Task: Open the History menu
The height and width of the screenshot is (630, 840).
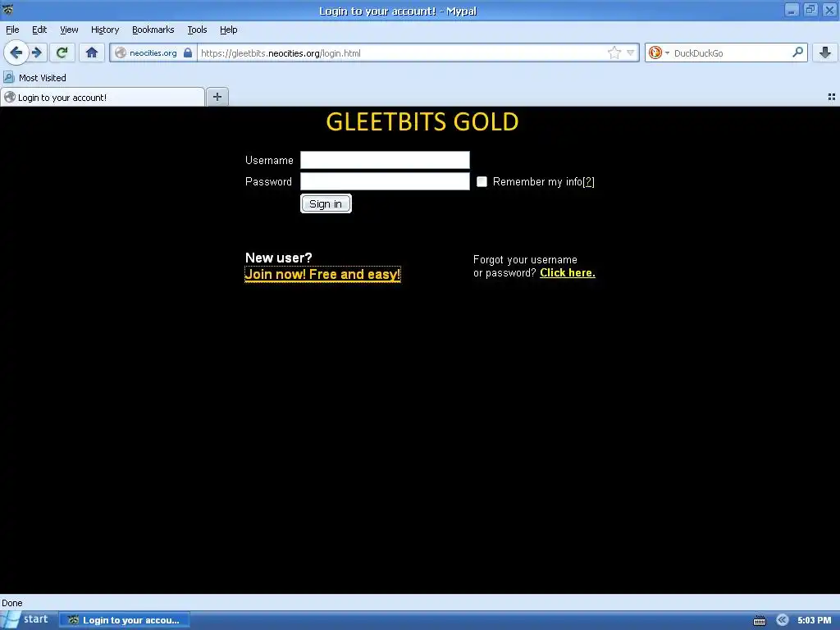Action: 104,30
